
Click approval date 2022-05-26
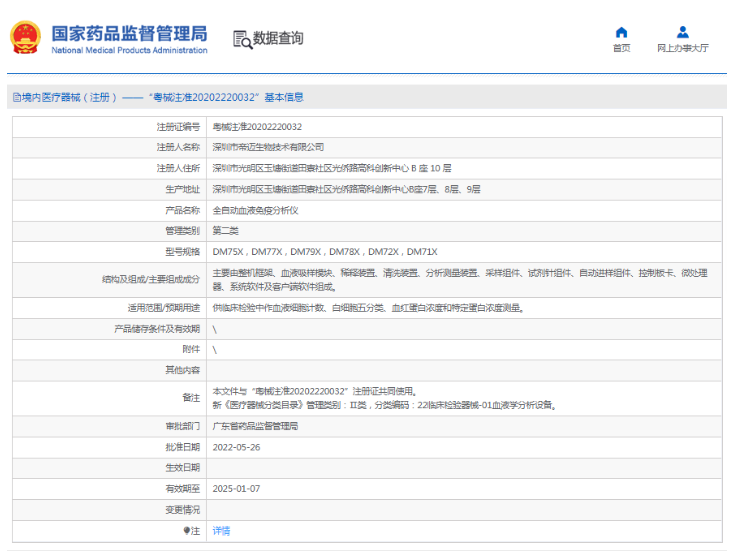point(236,447)
